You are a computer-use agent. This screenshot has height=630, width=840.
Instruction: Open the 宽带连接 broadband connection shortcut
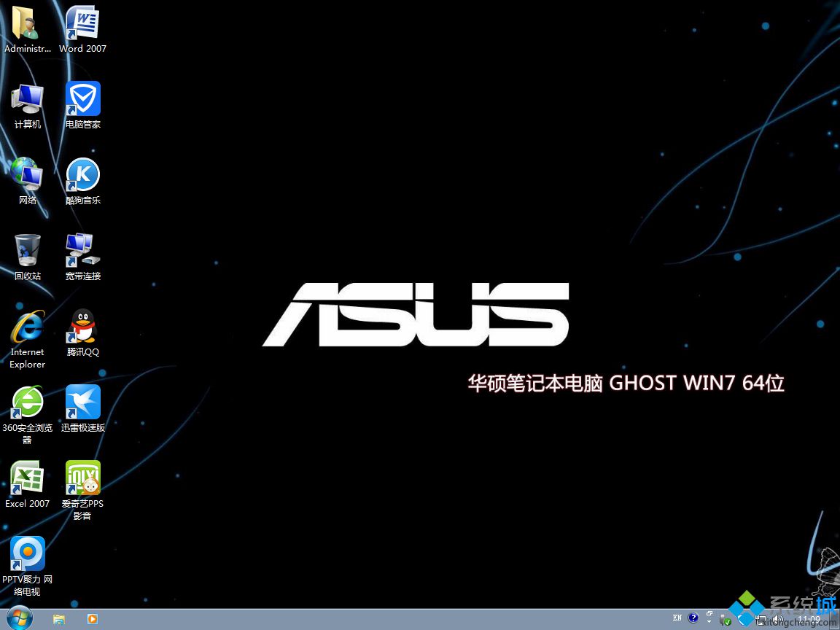pos(83,257)
